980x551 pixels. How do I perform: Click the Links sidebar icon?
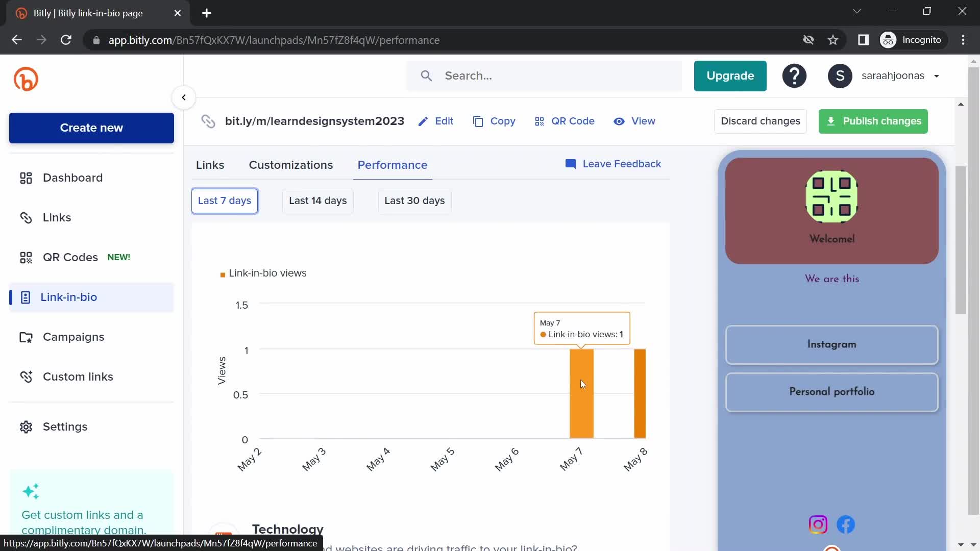pos(26,217)
